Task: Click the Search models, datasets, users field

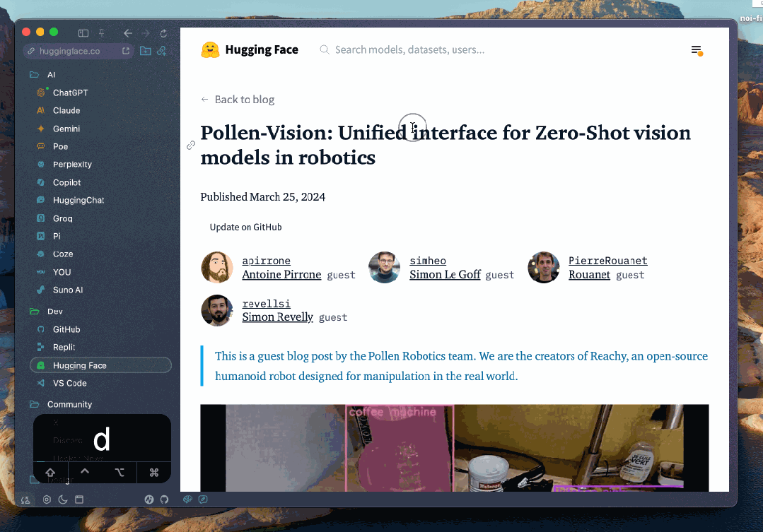Action: (409, 50)
